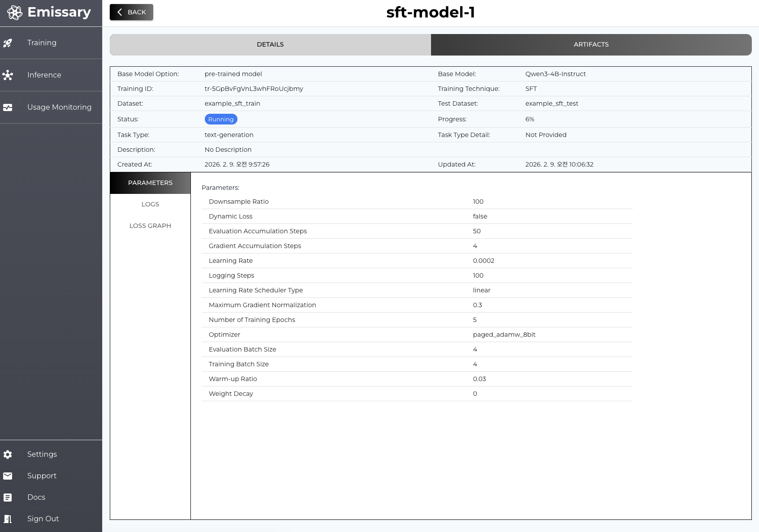Open Settings via the gear icon
The image size is (759, 532).
(x=8, y=454)
